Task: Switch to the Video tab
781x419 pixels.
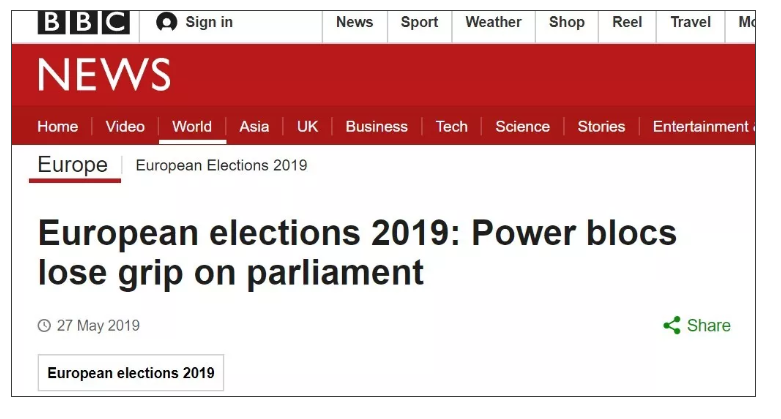Action: [125, 127]
